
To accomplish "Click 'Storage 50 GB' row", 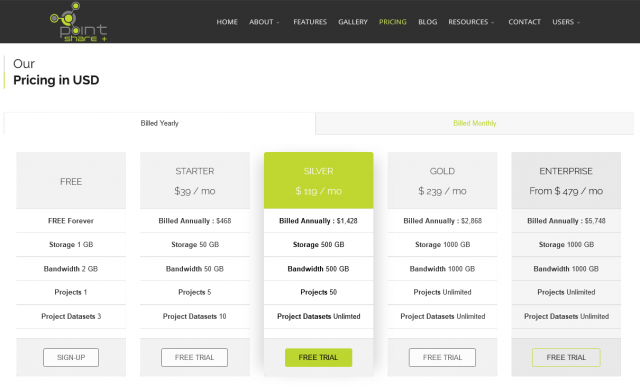I will click(195, 244).
